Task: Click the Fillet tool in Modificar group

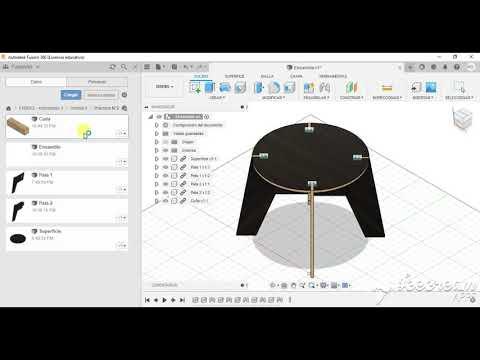Action: [x=274, y=88]
